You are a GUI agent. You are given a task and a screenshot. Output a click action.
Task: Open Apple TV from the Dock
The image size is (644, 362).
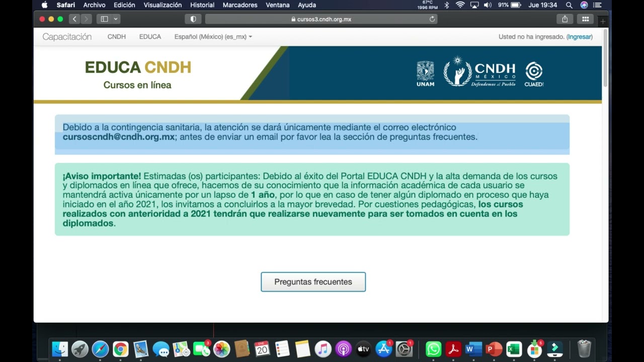(363, 348)
